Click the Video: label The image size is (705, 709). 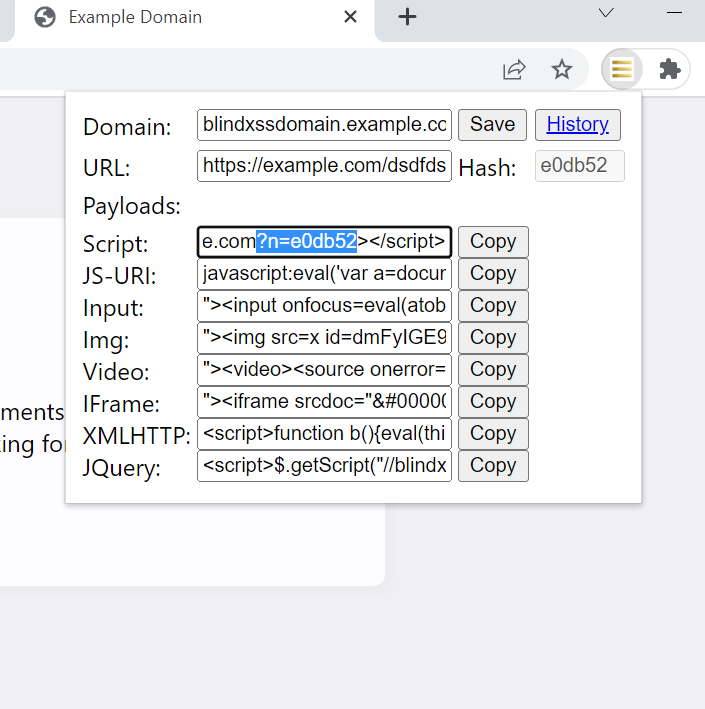[x=116, y=372]
